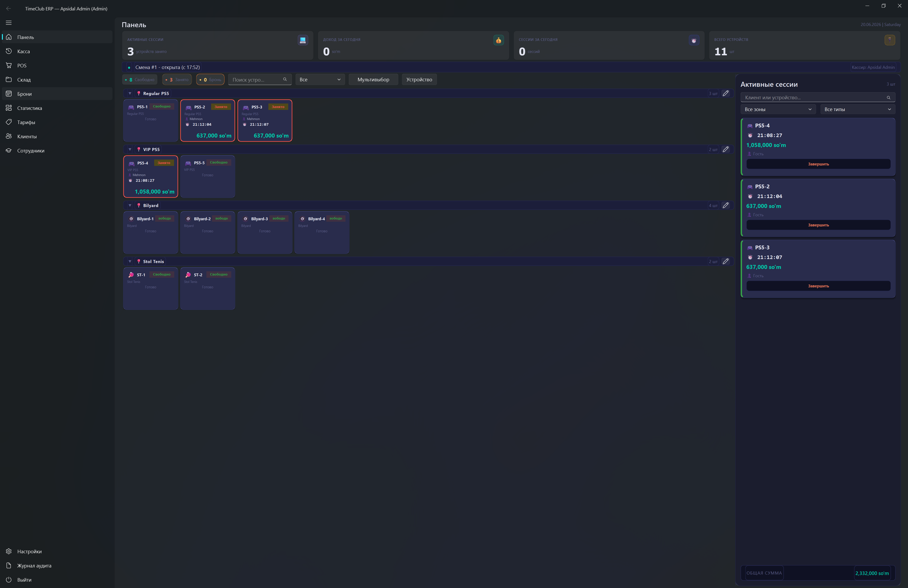The height and width of the screenshot is (588, 908).
Task: Click the ST-1 ping pong paddle icon
Action: click(x=131, y=275)
